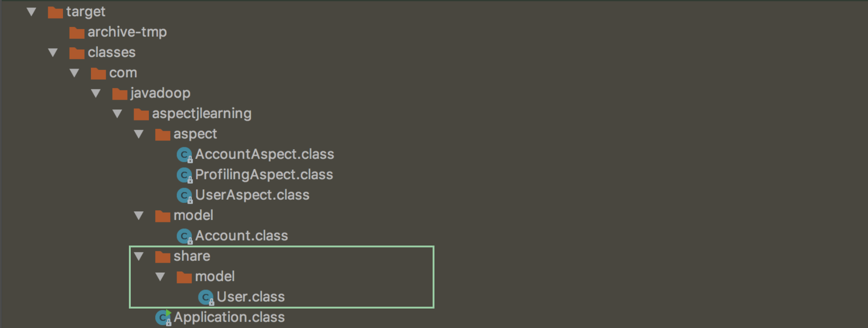Screen dimensions: 868x328
Task: Click the archive-tmp folder icon
Action: [x=77, y=32]
